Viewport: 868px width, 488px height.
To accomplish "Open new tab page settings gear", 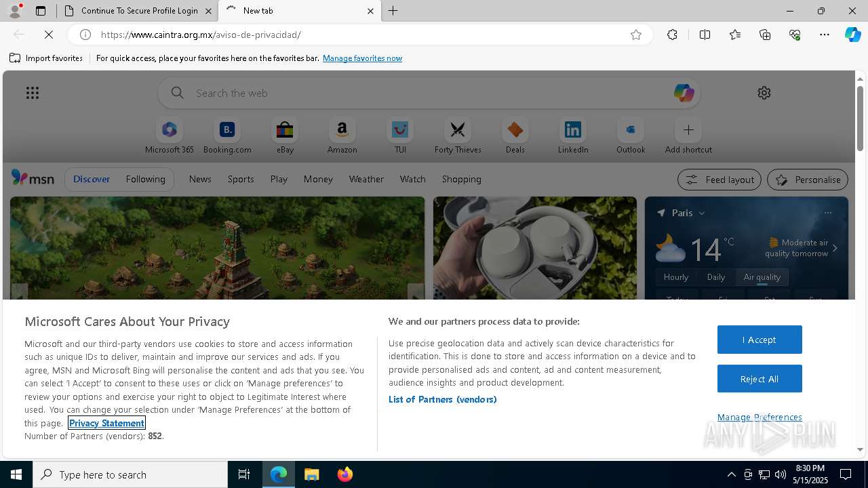I will (x=764, y=93).
